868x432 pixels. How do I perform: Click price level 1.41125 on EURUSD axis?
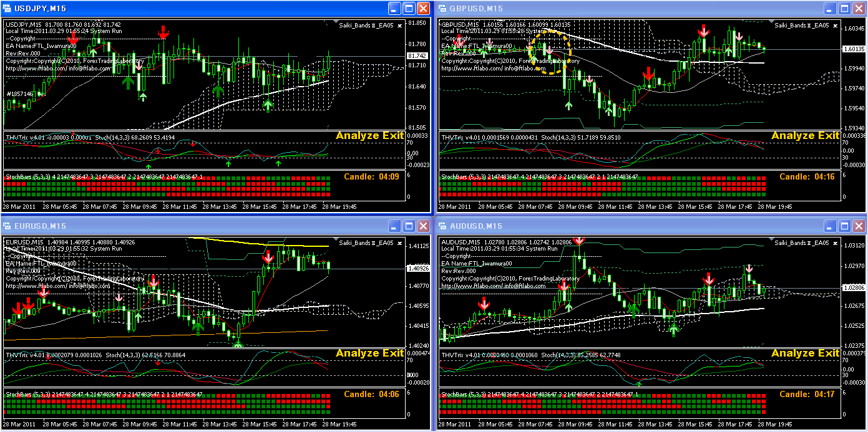418,246
